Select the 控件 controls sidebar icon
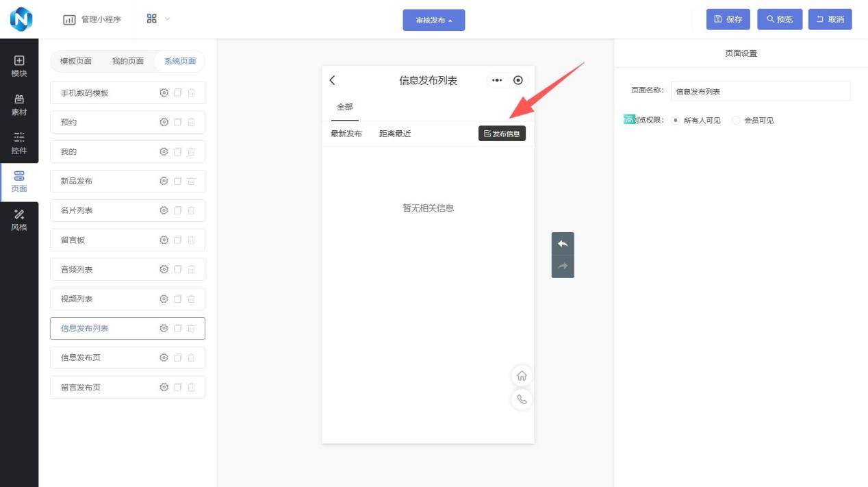 (19, 143)
